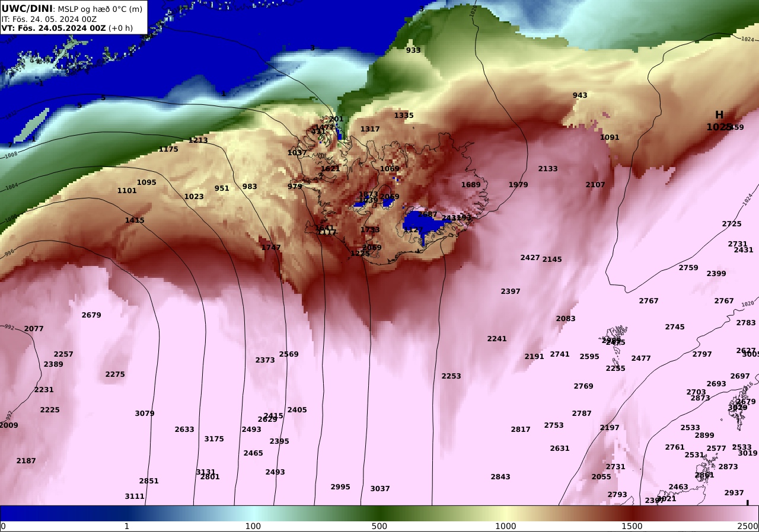Image resolution: width=759 pixels, height=532 pixels.
Task: Click the 2257 height value
Action: pos(63,354)
